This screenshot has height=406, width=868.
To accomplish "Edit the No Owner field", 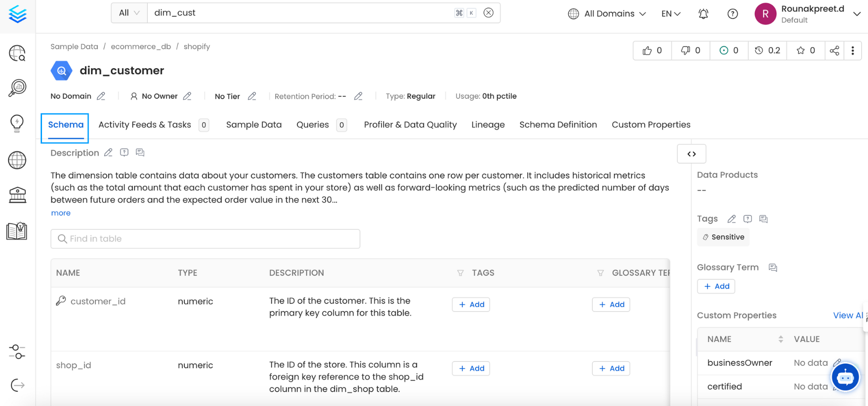I will 187,96.
